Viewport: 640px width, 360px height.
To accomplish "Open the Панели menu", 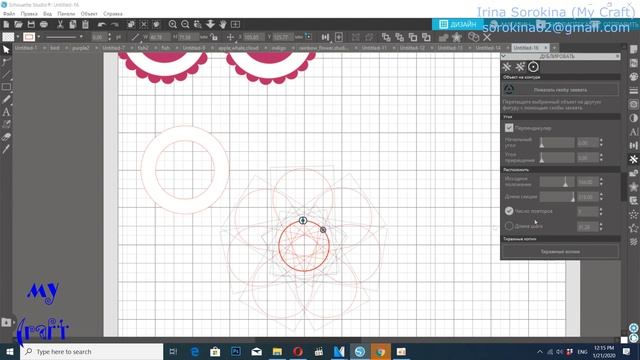I will pyautogui.click(x=66, y=14).
